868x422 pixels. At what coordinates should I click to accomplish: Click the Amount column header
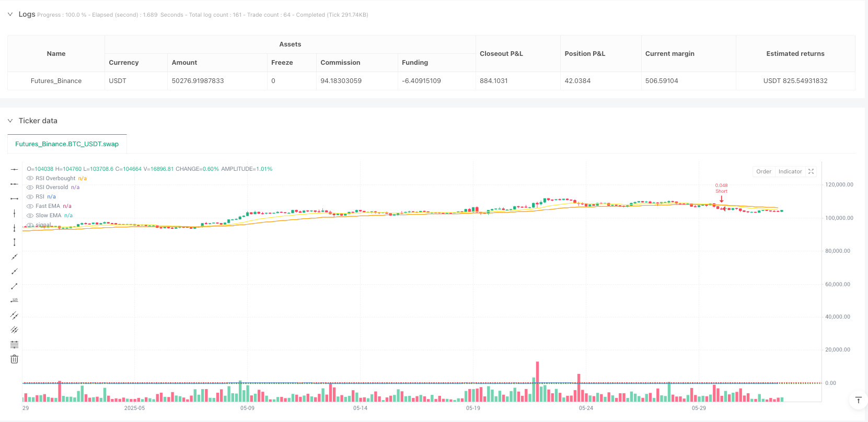pyautogui.click(x=184, y=63)
